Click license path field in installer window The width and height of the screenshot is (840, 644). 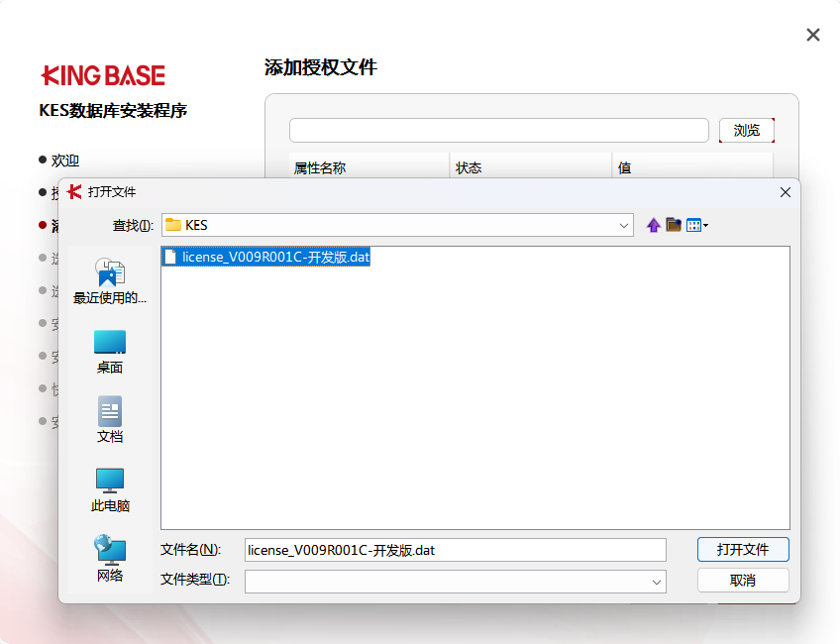[x=499, y=130]
